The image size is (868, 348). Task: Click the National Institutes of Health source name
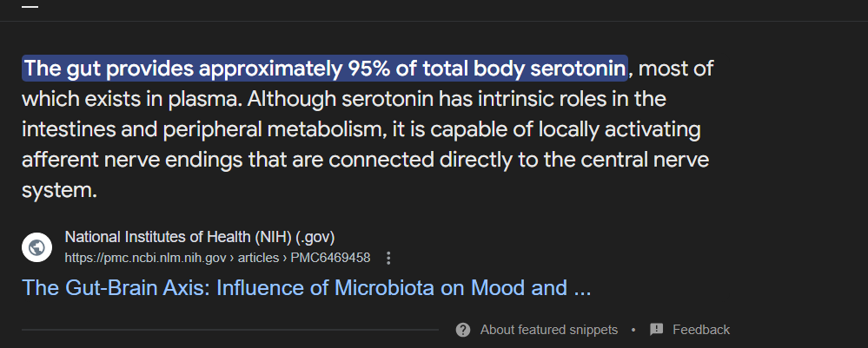pos(200,237)
